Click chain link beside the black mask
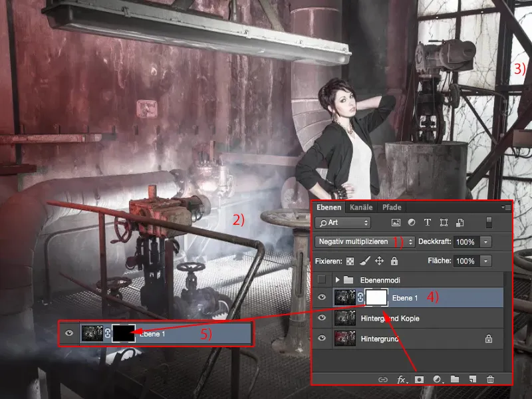The width and height of the screenshot is (532, 399). [108, 333]
